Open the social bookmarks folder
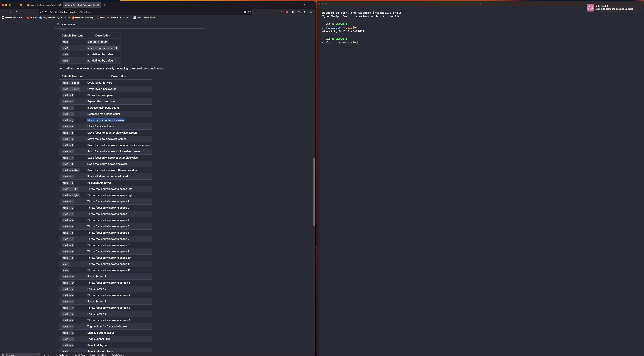The height and width of the screenshot is (356, 644). tap(101, 18)
